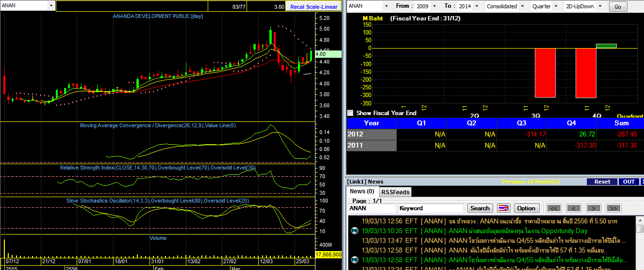Image resolution: width=644 pixels, height=270 pixels.
Task: Click Reset in the News panel
Action: [602, 182]
